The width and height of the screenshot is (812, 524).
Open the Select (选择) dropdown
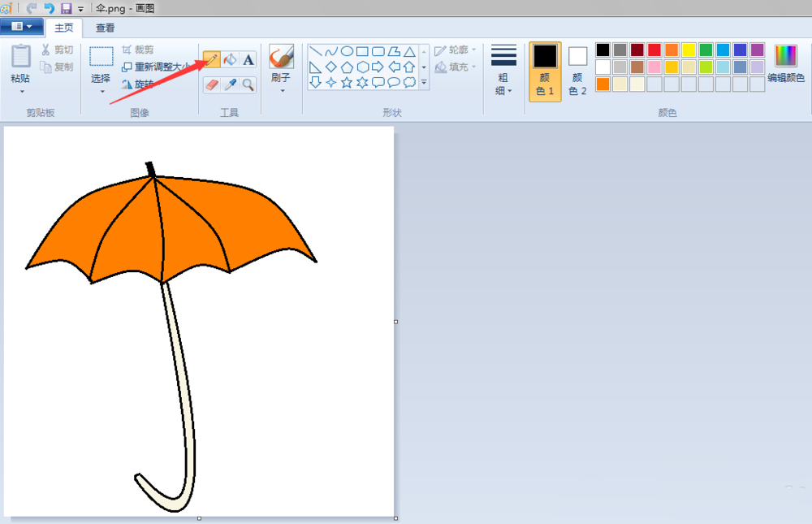point(101,91)
